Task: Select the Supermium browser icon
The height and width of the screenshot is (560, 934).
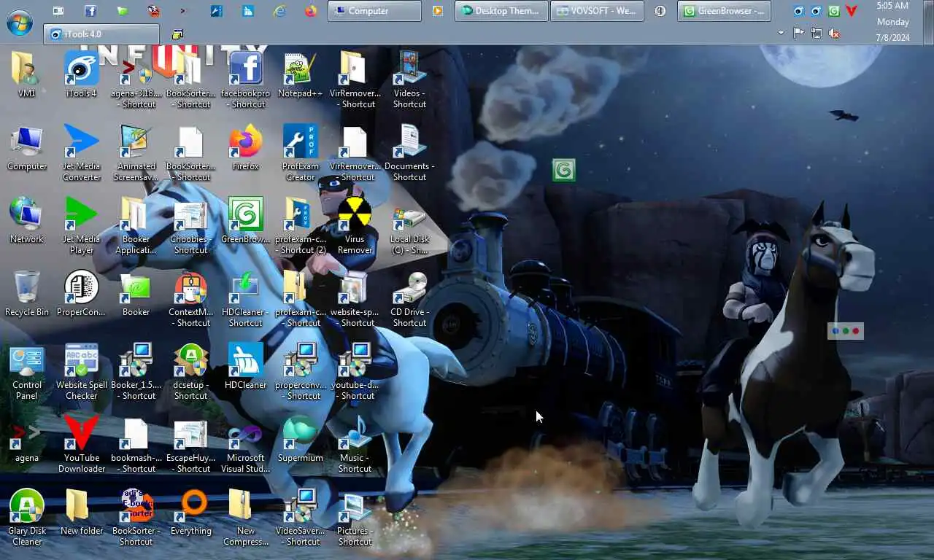Action: 300,439
